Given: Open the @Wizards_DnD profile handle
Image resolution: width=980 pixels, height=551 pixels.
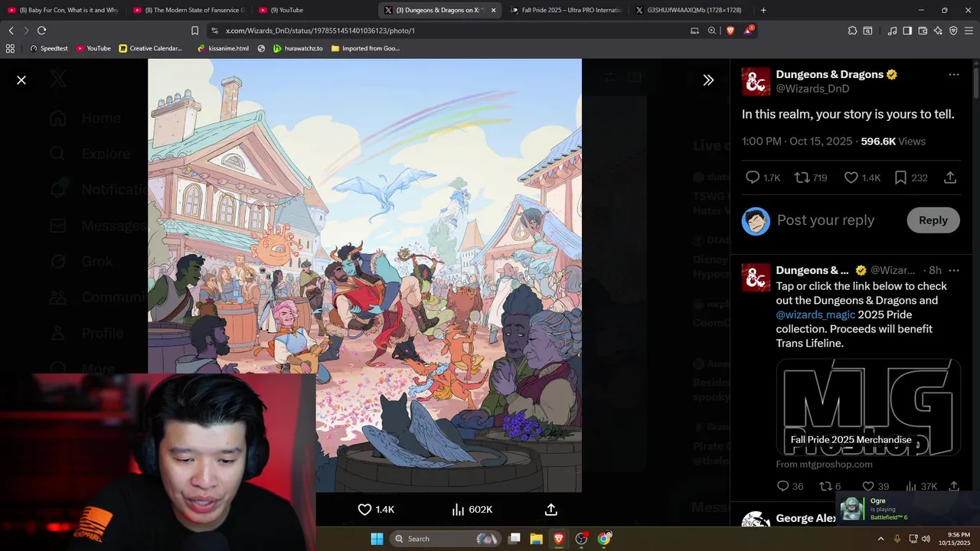Looking at the screenshot, I should pos(812,89).
